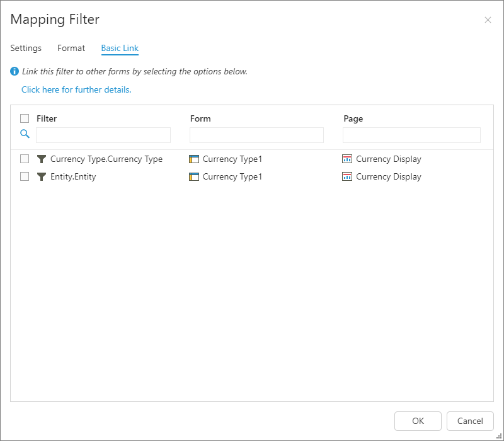The width and height of the screenshot is (504, 441).
Task: Click the magnifier search icon under Filter
Action: [x=25, y=134]
